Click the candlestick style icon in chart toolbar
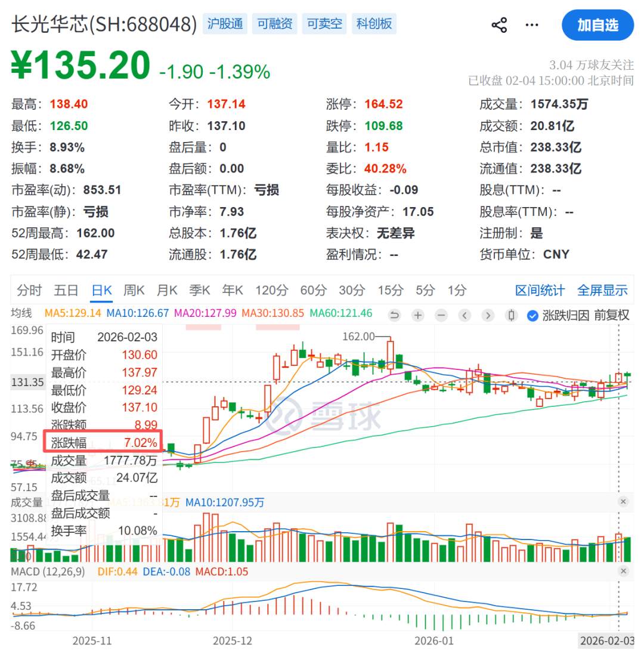This screenshot has width=644, height=654. pos(511,315)
